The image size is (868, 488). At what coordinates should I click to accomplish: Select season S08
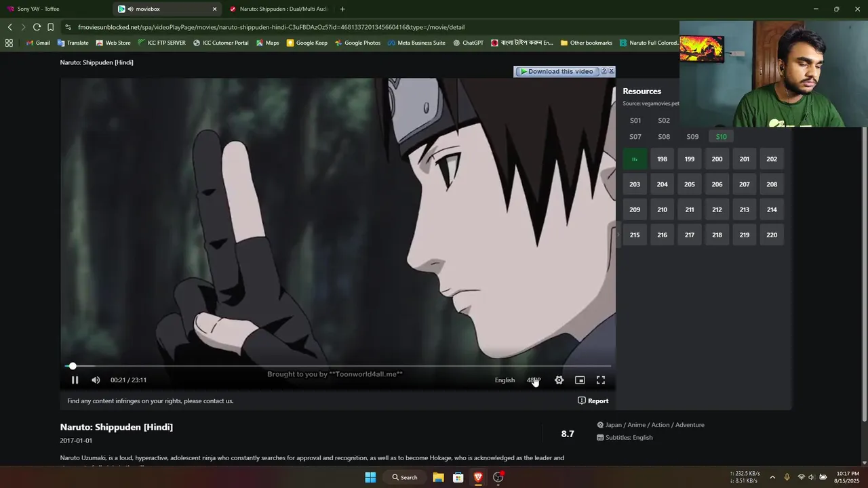pos(664,137)
